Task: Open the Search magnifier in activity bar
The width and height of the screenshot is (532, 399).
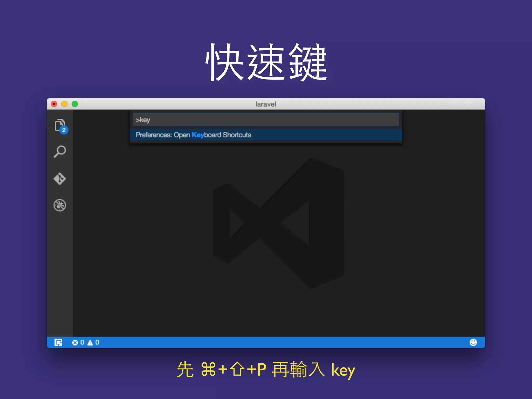Action: pos(60,152)
